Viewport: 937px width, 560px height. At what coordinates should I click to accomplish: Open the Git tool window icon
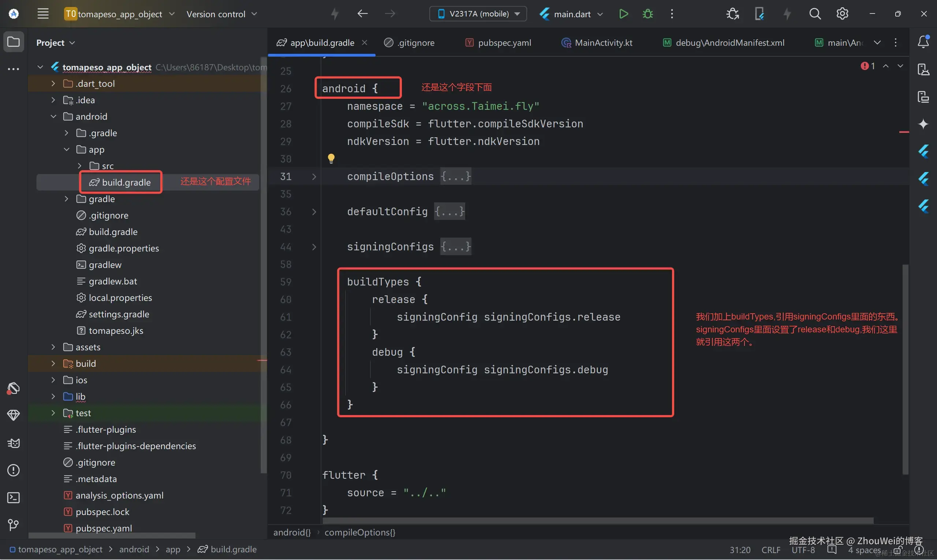(14, 525)
